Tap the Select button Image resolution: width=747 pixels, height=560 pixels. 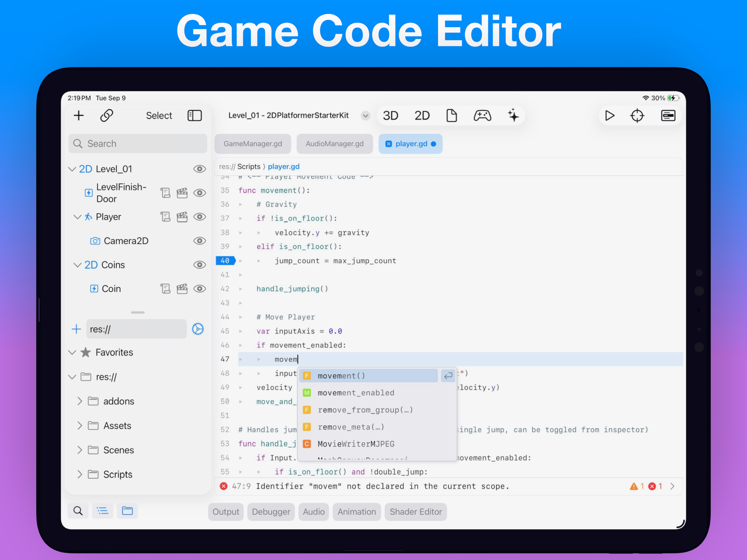[x=159, y=115]
